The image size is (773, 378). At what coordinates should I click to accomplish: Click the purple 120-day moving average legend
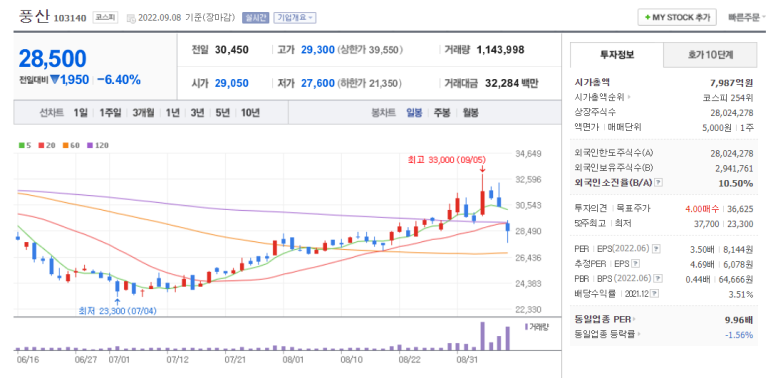[x=98, y=145]
